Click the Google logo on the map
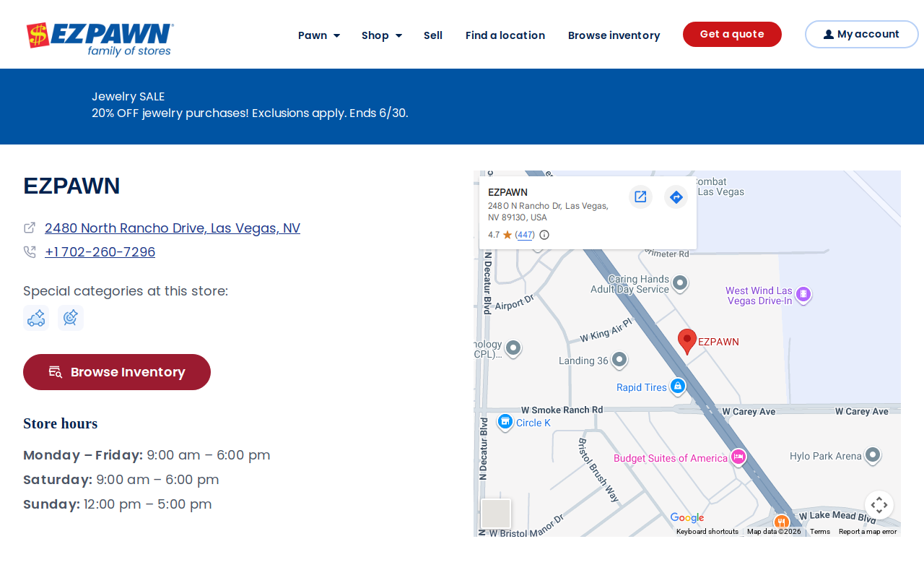The image size is (924, 578). tap(687, 518)
